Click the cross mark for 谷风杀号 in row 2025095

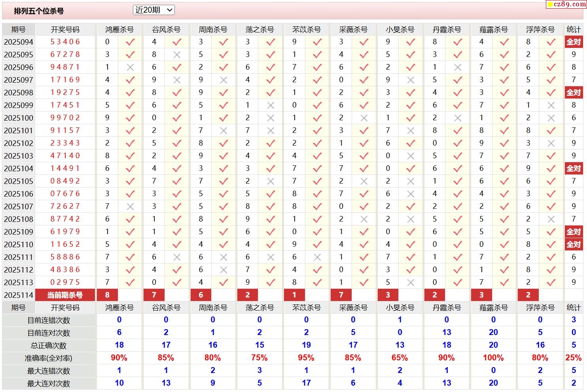[177, 55]
